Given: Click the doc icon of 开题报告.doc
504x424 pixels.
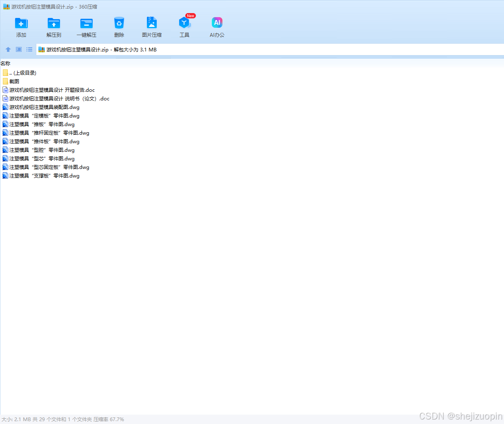Looking at the screenshot, I should coord(5,90).
